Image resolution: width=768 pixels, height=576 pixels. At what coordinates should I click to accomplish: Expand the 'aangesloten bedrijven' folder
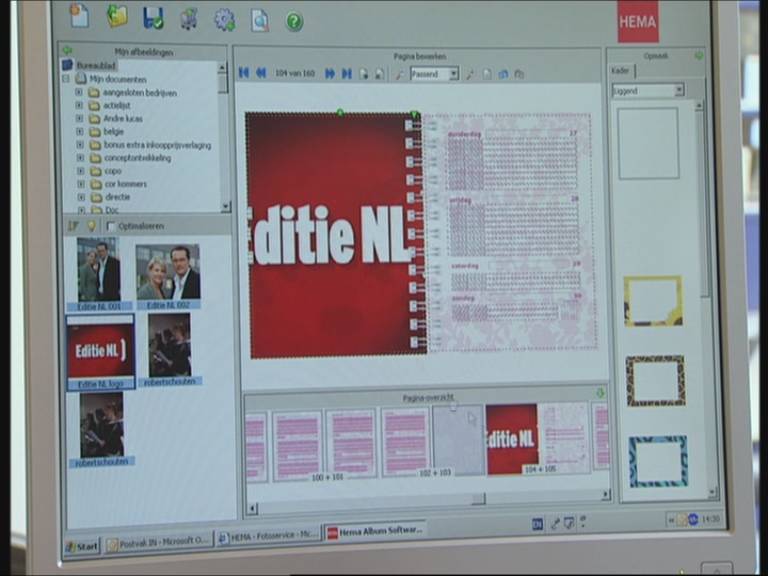point(79,93)
